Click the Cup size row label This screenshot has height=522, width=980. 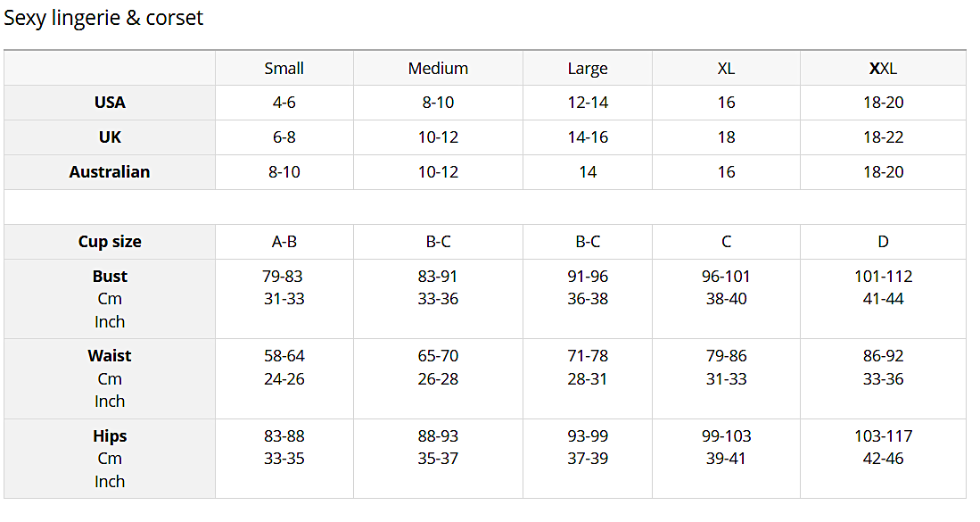pyautogui.click(x=110, y=242)
